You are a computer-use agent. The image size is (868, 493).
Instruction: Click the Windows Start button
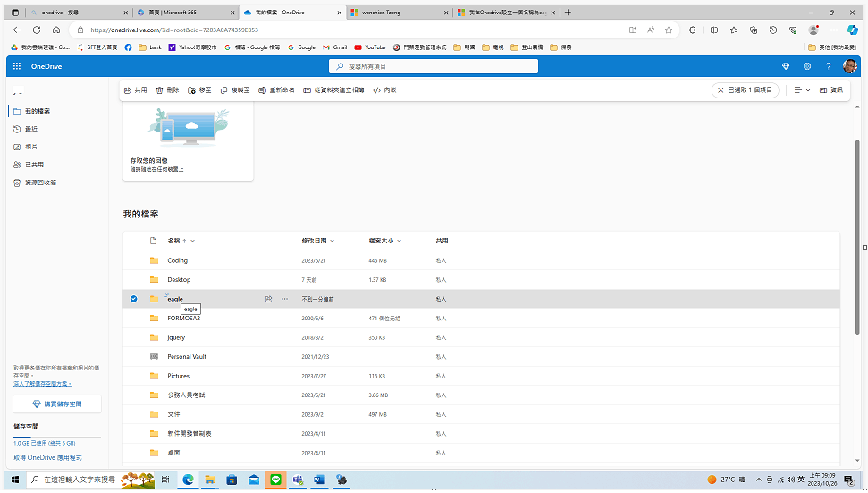(15, 480)
